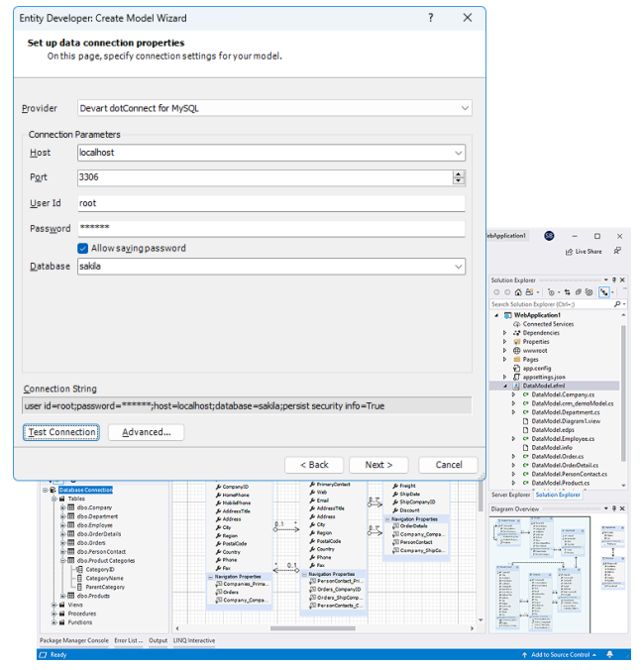This screenshot has width=644, height=670.
Task: Toggle the Allow saving password checkbox
Action: [x=83, y=248]
